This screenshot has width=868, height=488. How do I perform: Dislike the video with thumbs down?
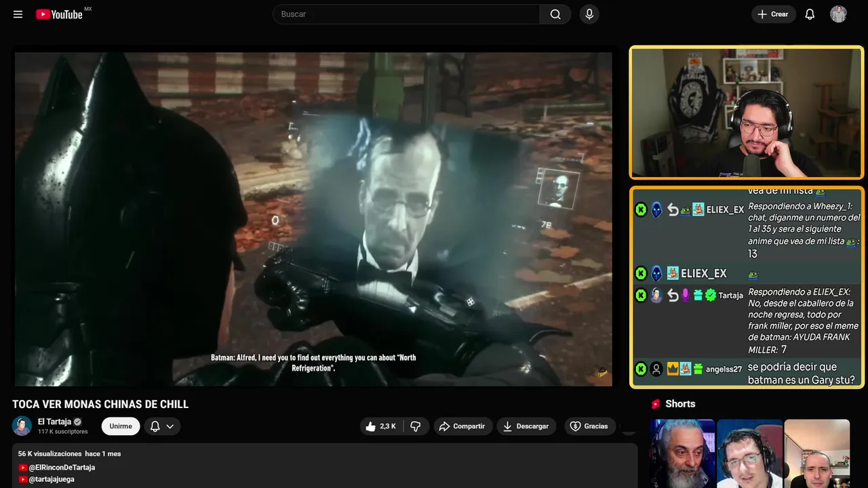(416, 426)
